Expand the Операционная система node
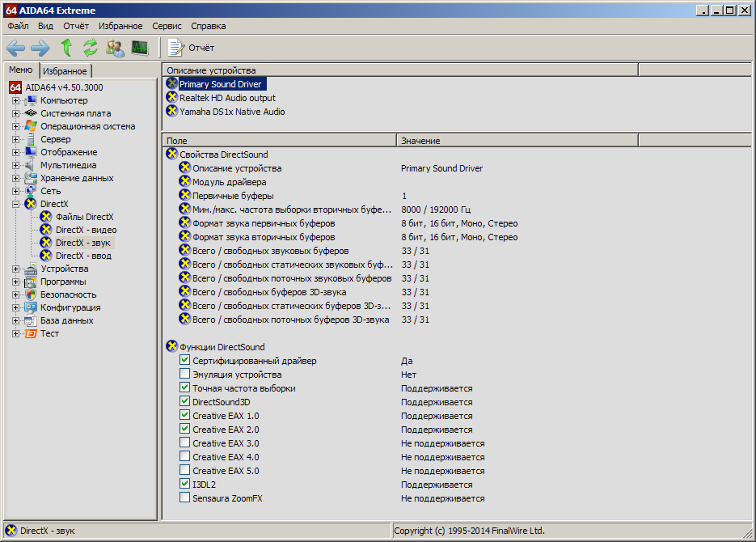Screen dimensions: 756x542 pyautogui.click(x=16, y=127)
